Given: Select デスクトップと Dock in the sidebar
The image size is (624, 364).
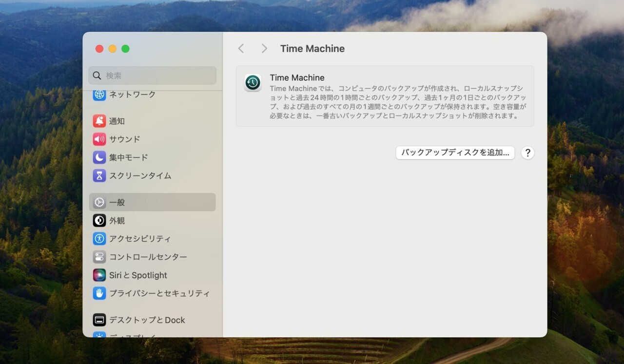Looking at the screenshot, I should [152, 320].
